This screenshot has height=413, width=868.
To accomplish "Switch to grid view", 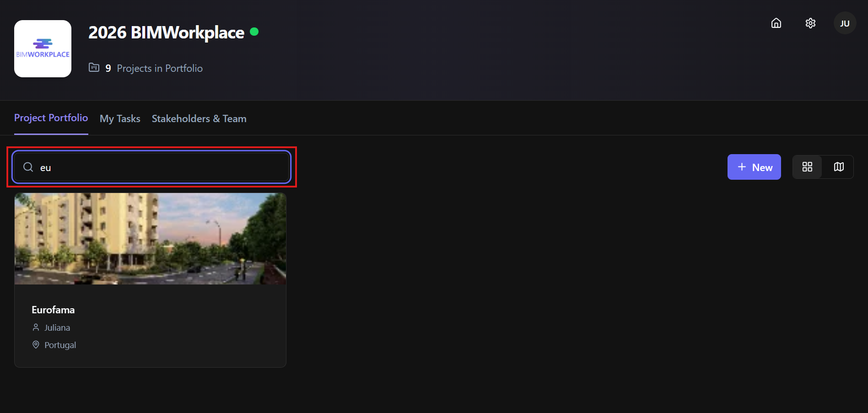I will 807,167.
